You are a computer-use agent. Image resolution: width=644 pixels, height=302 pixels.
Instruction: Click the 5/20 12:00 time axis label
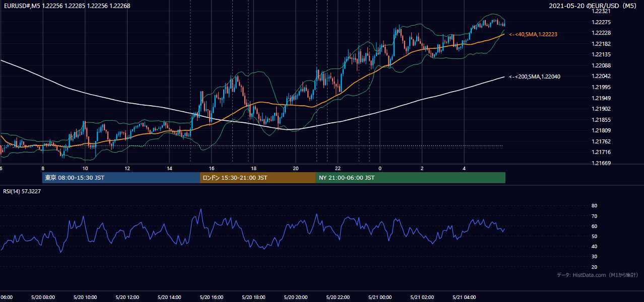coord(127,297)
